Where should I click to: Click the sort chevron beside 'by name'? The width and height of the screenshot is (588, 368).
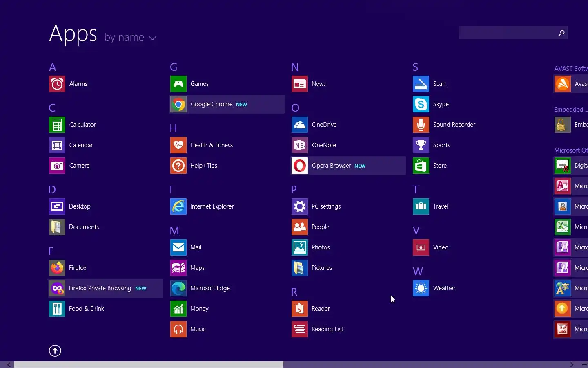coord(153,38)
